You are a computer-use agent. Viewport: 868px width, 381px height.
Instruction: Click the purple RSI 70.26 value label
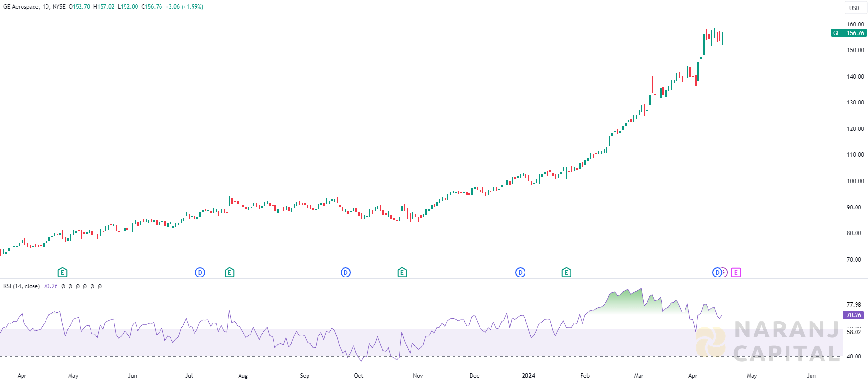click(x=854, y=315)
